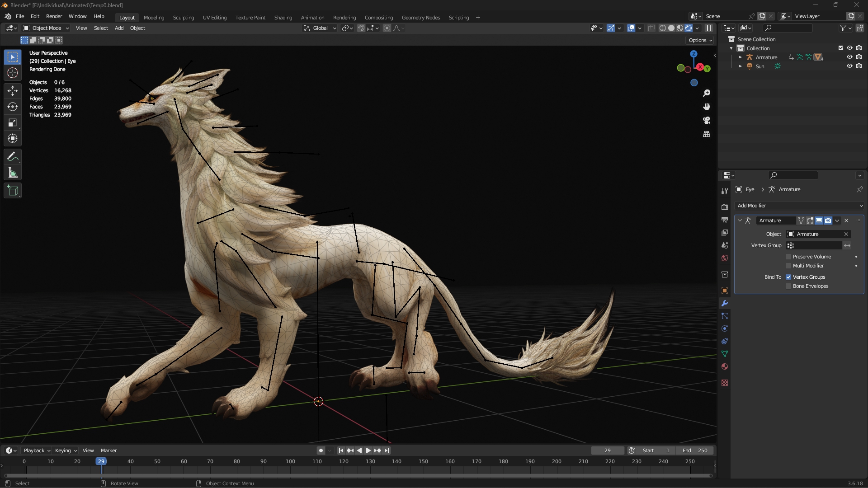Open the Add Modifier dropdown

(799, 206)
